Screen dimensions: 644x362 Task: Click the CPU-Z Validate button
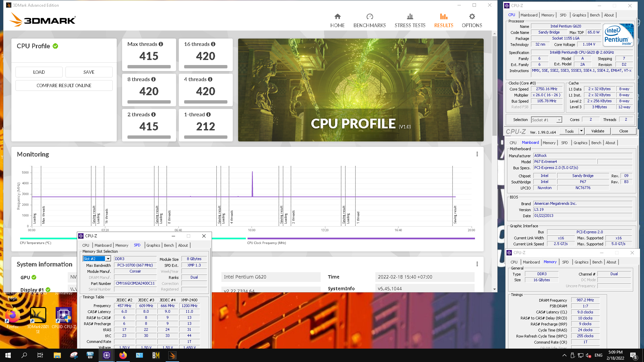pos(598,131)
